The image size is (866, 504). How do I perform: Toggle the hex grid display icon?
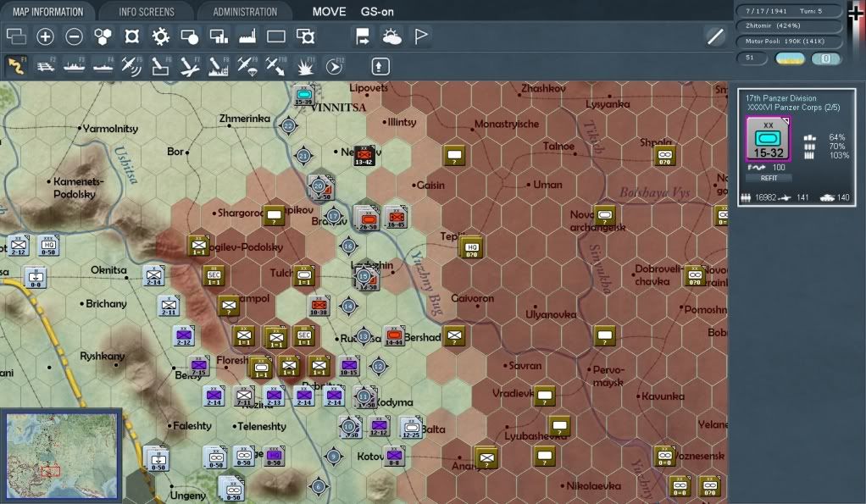tap(103, 36)
